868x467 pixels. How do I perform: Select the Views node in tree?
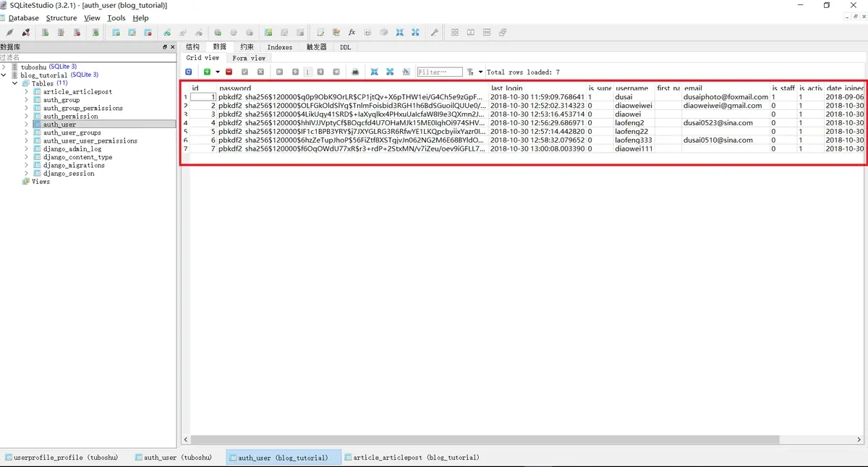click(x=41, y=182)
